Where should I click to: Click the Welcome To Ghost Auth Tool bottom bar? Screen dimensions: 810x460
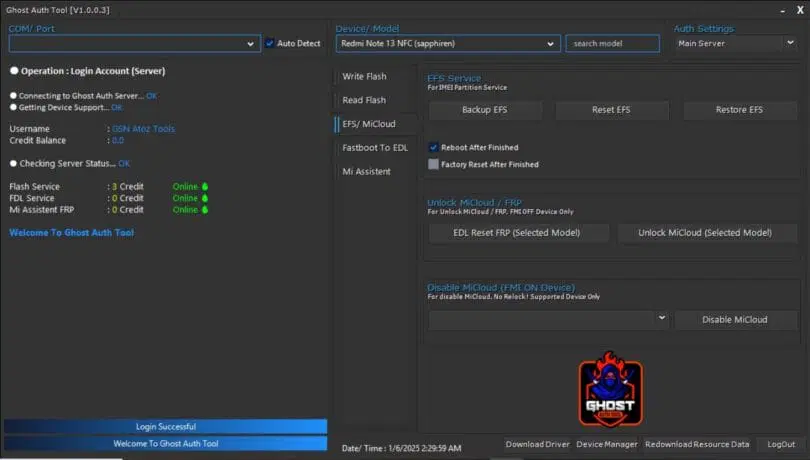165,443
